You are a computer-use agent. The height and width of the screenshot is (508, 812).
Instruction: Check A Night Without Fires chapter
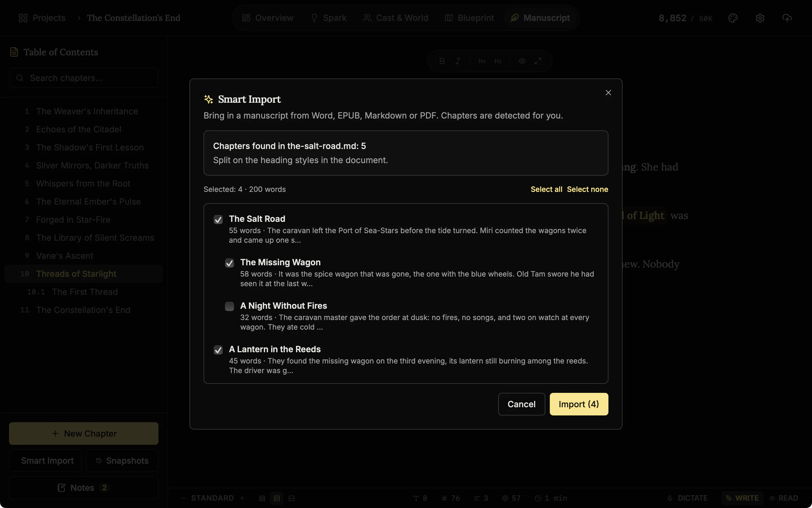(230, 306)
